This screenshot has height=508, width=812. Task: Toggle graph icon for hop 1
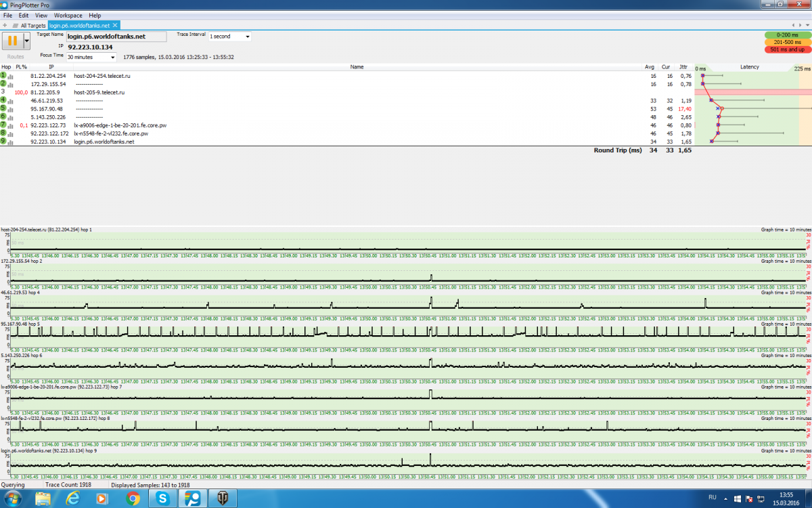pyautogui.click(x=10, y=76)
